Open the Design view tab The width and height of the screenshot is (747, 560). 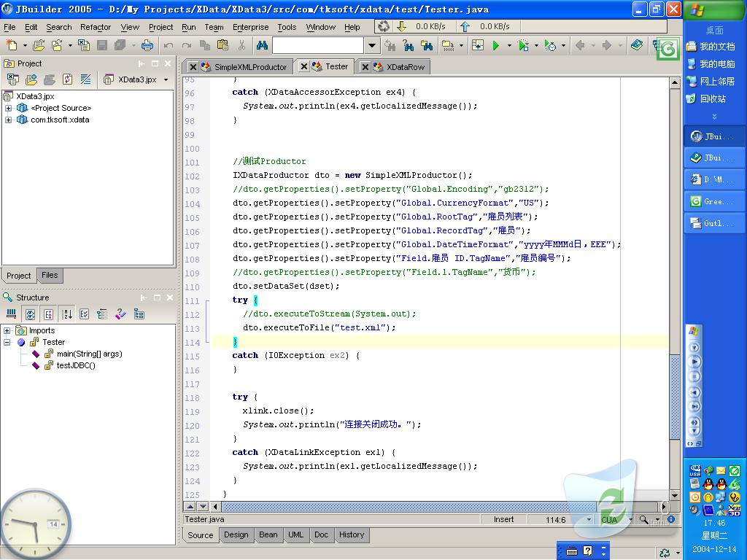236,534
